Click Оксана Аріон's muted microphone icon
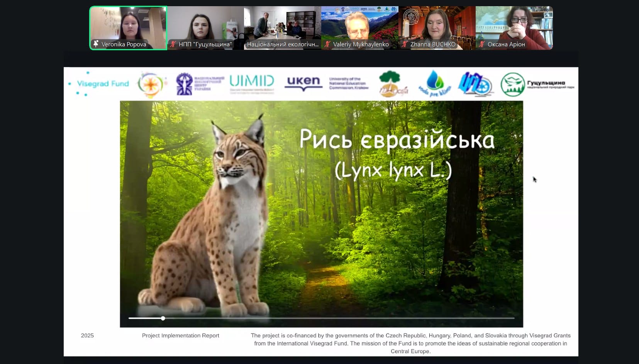This screenshot has height=364, width=639. (482, 44)
